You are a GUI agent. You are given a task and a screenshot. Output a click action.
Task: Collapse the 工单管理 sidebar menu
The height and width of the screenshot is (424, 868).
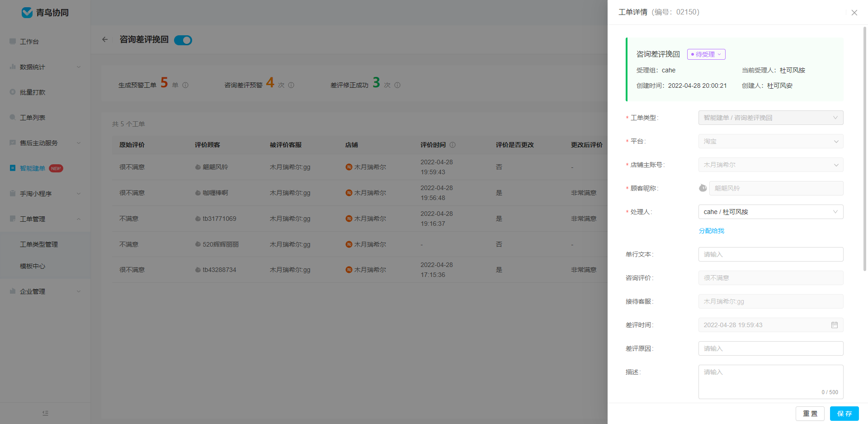coord(45,219)
